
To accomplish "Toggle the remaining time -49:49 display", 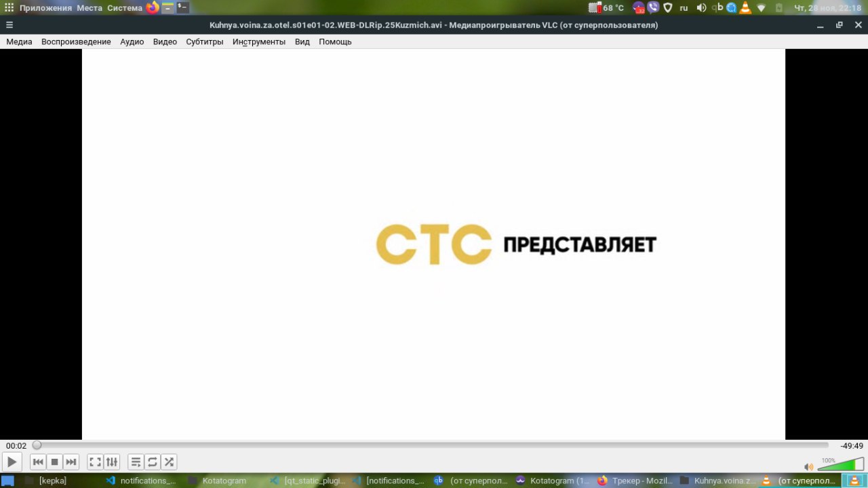I will click(x=851, y=446).
